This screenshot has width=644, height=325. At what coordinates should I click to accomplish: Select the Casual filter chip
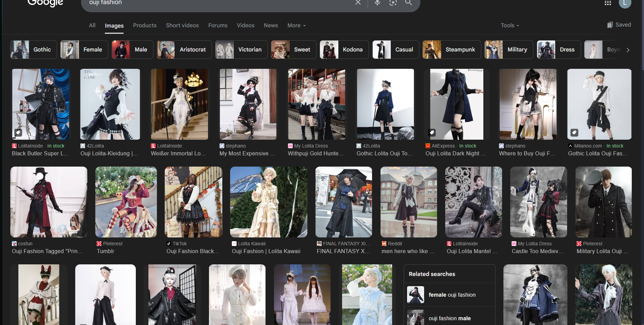396,49
